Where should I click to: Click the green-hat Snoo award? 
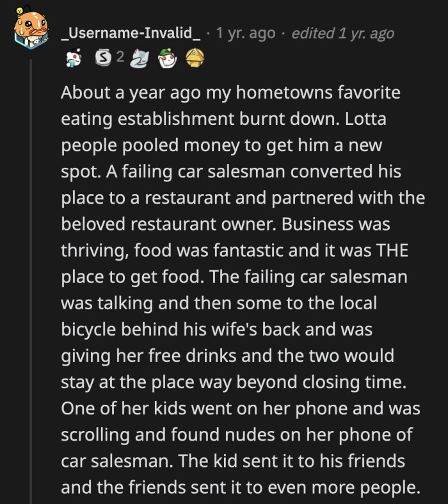[166, 60]
